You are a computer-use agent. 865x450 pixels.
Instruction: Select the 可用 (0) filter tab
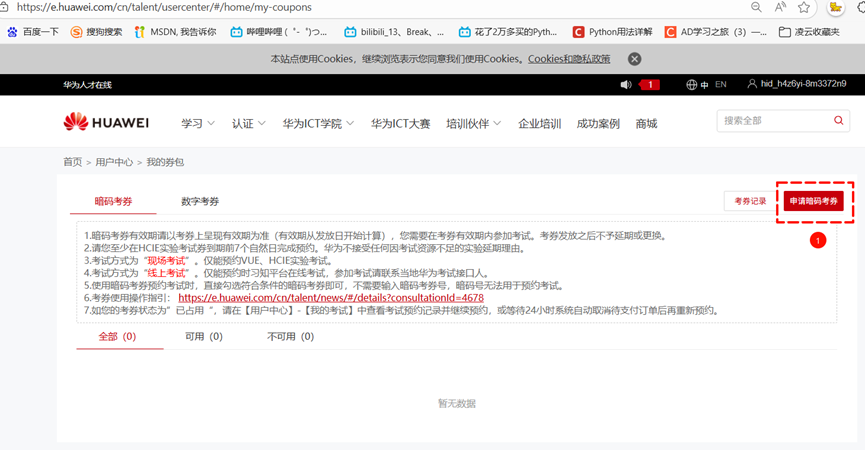(204, 336)
